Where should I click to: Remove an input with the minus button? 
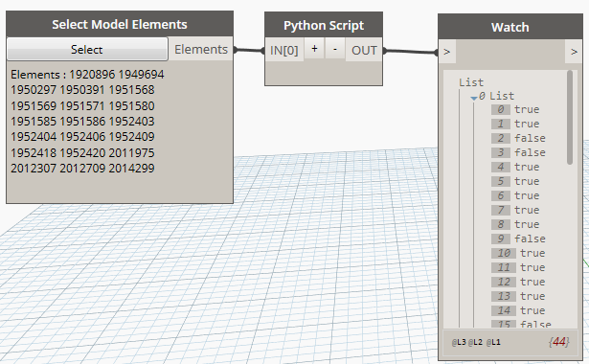[335, 49]
